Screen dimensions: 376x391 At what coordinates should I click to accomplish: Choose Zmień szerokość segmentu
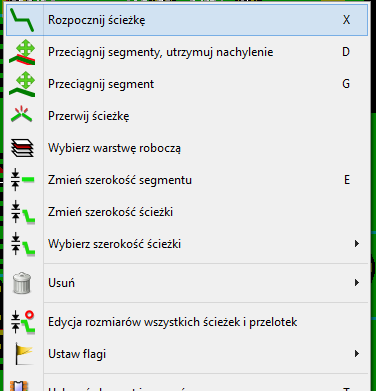pos(187,180)
